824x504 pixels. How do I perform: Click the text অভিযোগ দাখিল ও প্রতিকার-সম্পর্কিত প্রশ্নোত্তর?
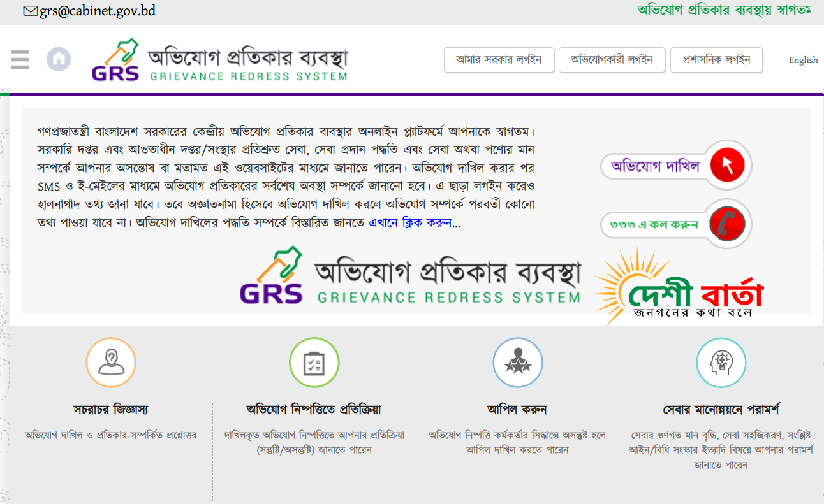click(x=111, y=435)
